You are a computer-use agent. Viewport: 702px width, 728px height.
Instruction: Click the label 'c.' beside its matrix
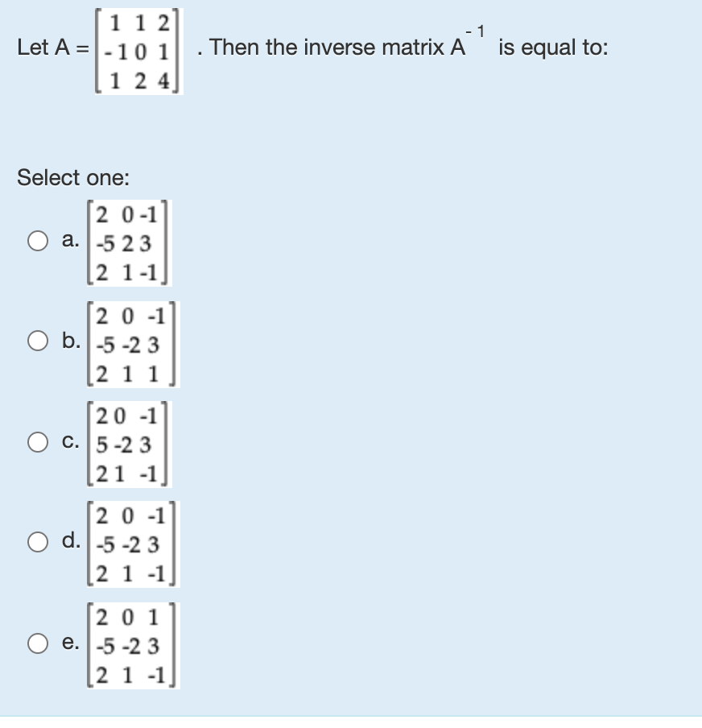(71, 441)
